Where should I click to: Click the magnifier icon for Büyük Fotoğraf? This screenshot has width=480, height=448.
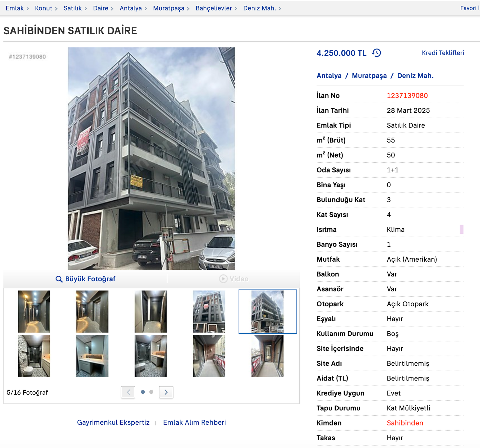tap(59, 279)
